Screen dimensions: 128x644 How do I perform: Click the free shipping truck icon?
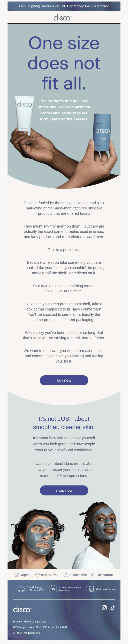(19, 589)
